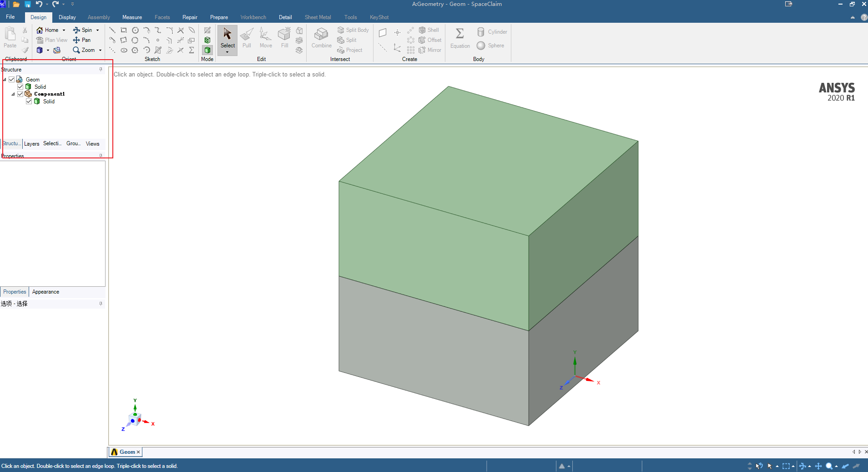The height and width of the screenshot is (472, 868).
Task: Click the Shell tool
Action: [429, 30]
